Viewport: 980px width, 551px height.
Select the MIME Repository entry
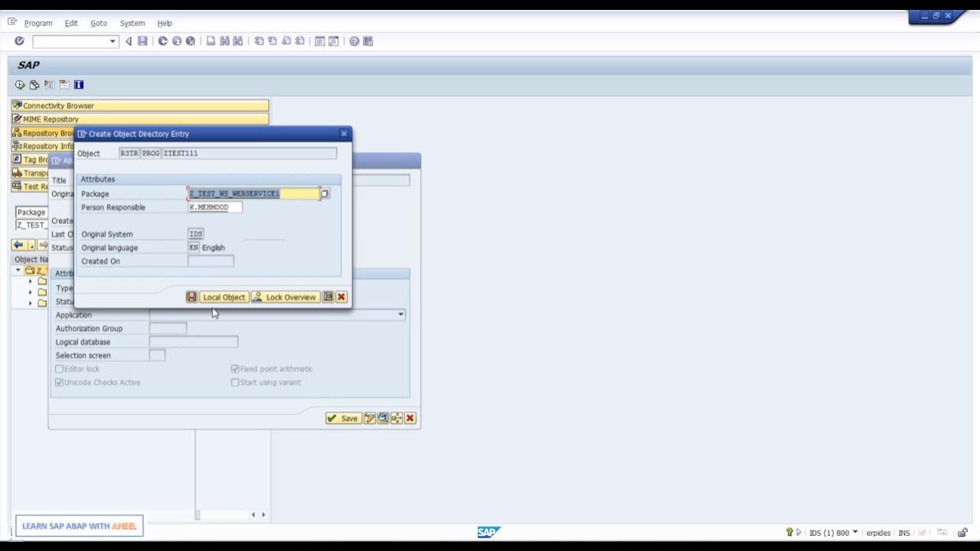[x=140, y=119]
